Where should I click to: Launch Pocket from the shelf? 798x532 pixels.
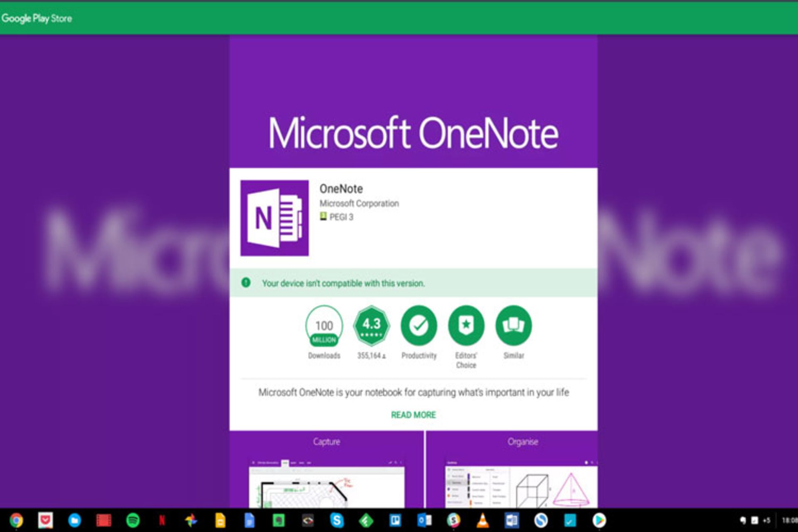45,520
